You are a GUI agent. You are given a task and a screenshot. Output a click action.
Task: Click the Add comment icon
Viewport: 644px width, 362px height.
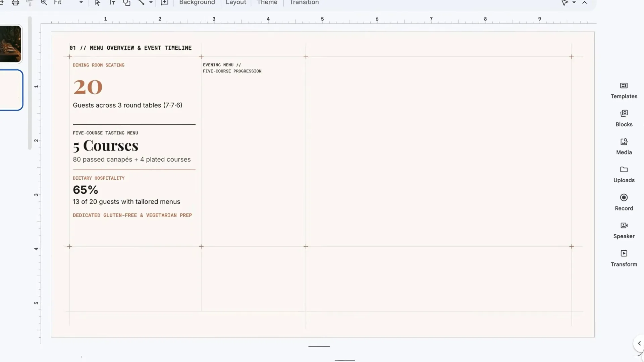[x=164, y=3]
